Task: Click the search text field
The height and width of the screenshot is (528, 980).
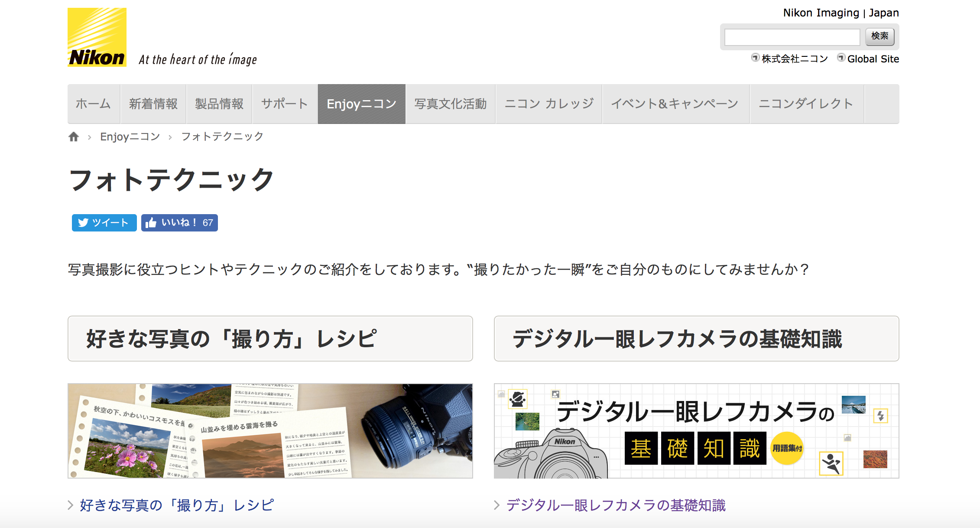Action: pyautogui.click(x=792, y=37)
